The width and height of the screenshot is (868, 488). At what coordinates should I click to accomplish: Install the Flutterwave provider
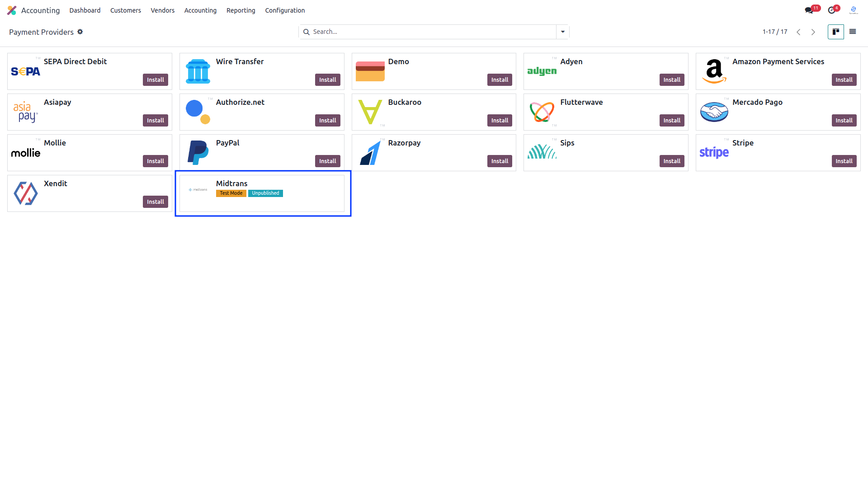click(x=672, y=120)
